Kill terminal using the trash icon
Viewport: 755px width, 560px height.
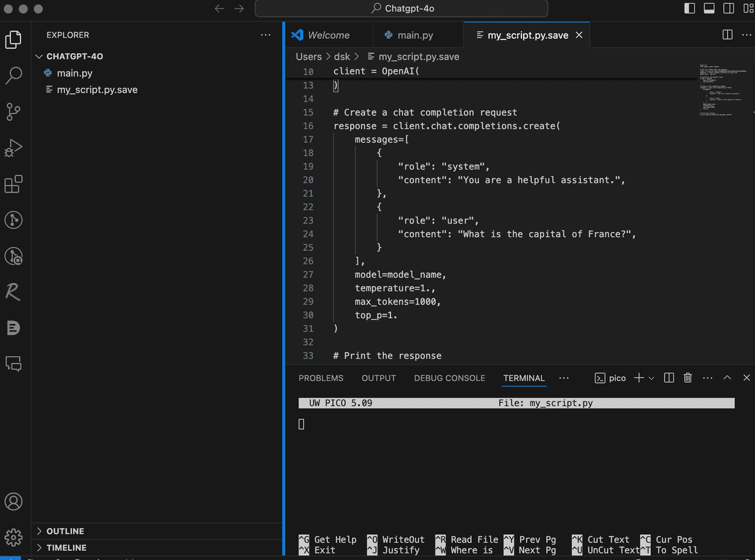click(x=687, y=378)
